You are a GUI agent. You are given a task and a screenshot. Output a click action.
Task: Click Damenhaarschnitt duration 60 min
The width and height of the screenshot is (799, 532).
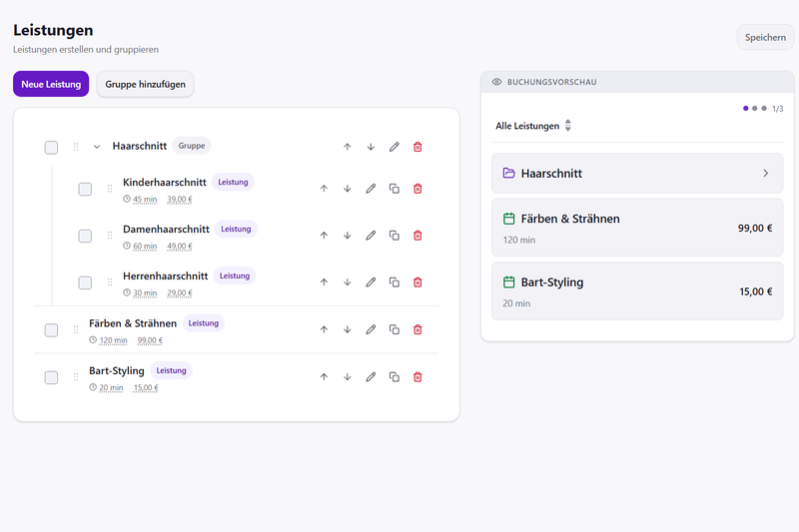(x=145, y=247)
